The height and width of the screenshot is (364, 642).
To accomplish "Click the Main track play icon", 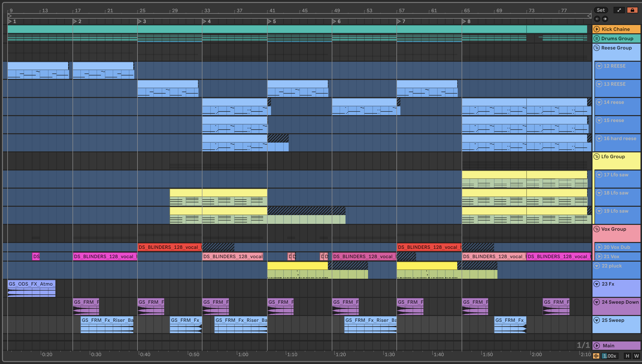I will [x=597, y=345].
